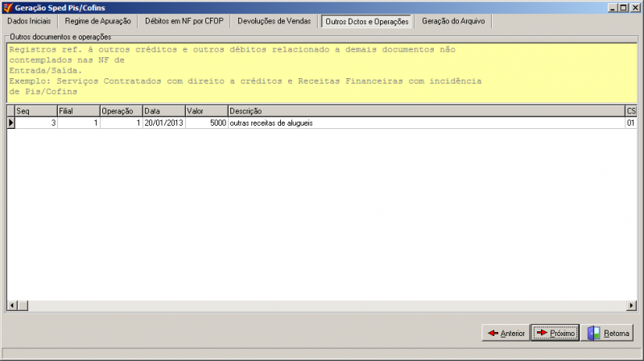The width and height of the screenshot is (644, 361).
Task: Click the Filial column header
Action: [x=79, y=111]
